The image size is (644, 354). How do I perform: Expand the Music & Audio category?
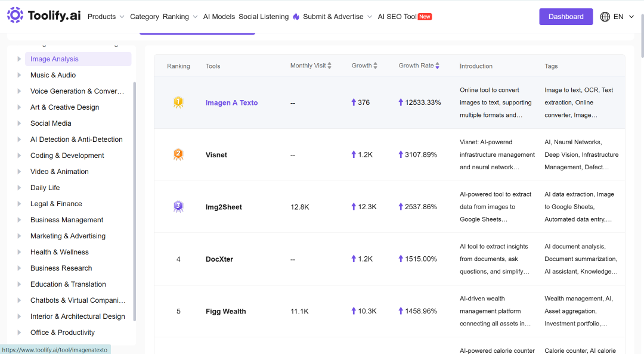pyautogui.click(x=19, y=75)
